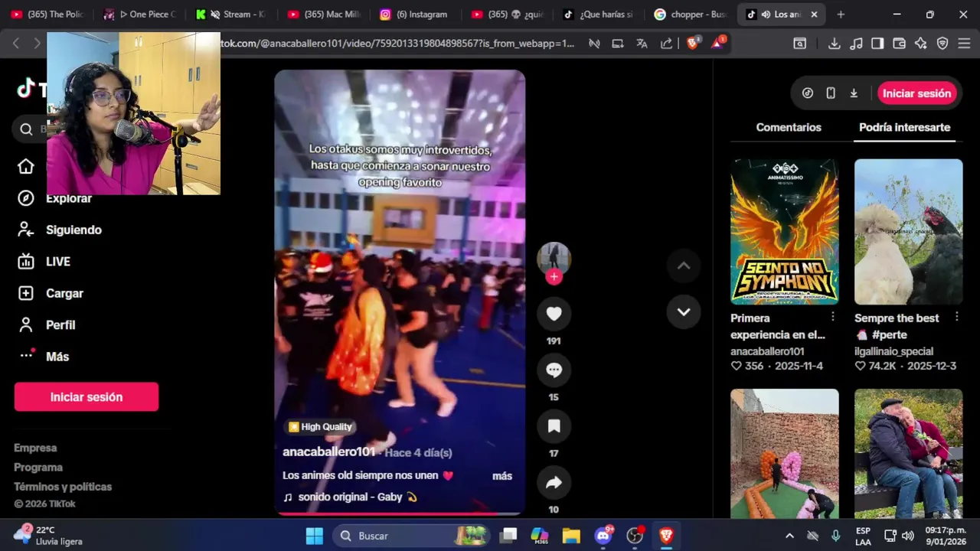The image size is (980, 551).
Task: Click the home icon in TikTok sidebar
Action: coord(26,166)
